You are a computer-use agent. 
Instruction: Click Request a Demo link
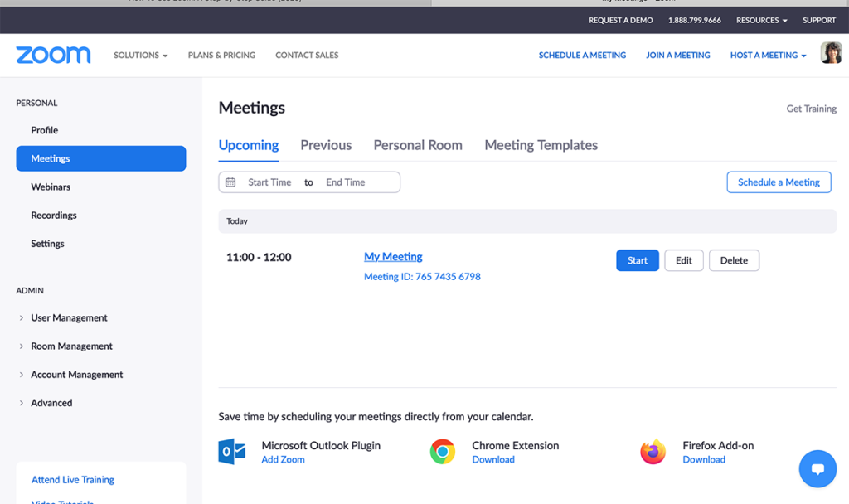pos(620,20)
